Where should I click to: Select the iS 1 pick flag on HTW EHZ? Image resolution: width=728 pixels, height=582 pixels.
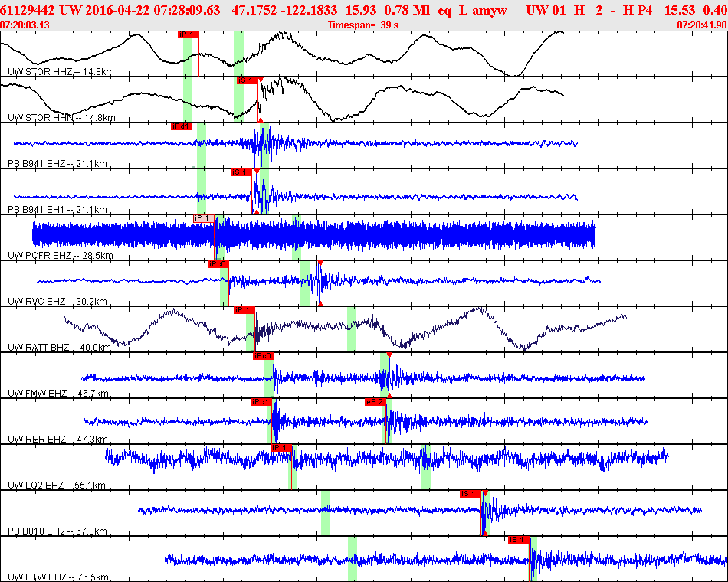tap(519, 540)
